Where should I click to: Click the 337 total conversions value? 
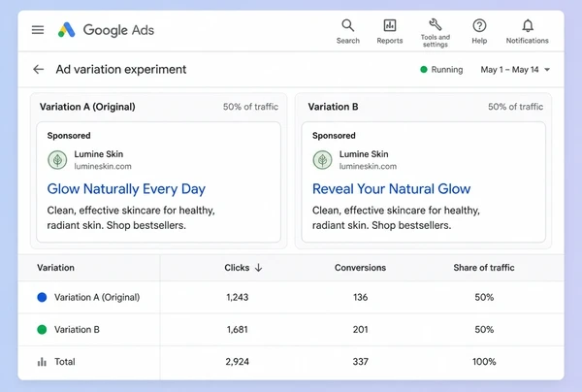coord(361,362)
